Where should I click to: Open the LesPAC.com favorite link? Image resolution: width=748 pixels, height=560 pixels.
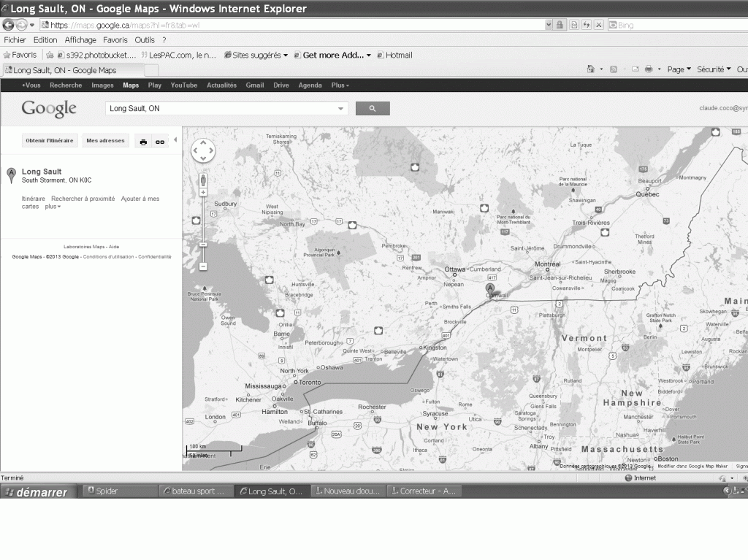coord(178,55)
